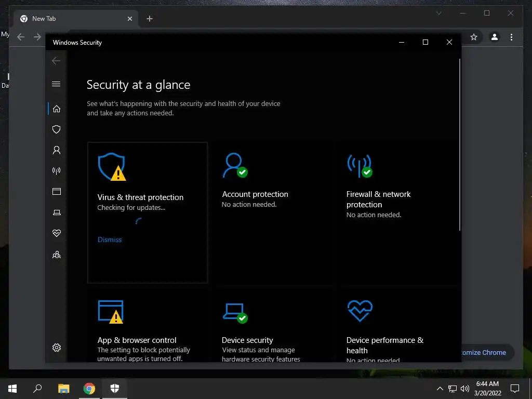Click the Device security tile icon
This screenshot has width=532, height=399.
click(235, 313)
